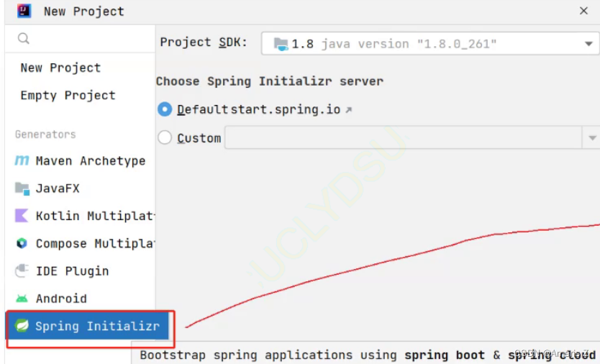Click the IDE Plugin plug icon
This screenshot has height=364, width=600.
tap(22, 270)
